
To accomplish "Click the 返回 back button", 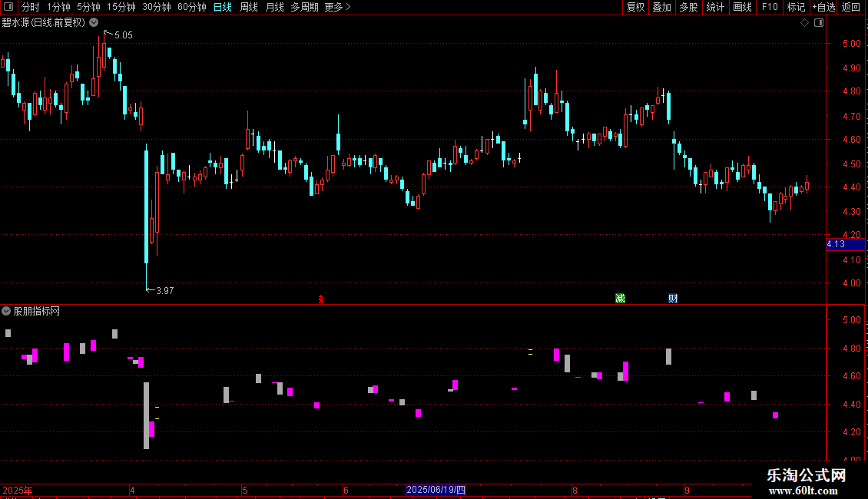I will (x=851, y=7).
